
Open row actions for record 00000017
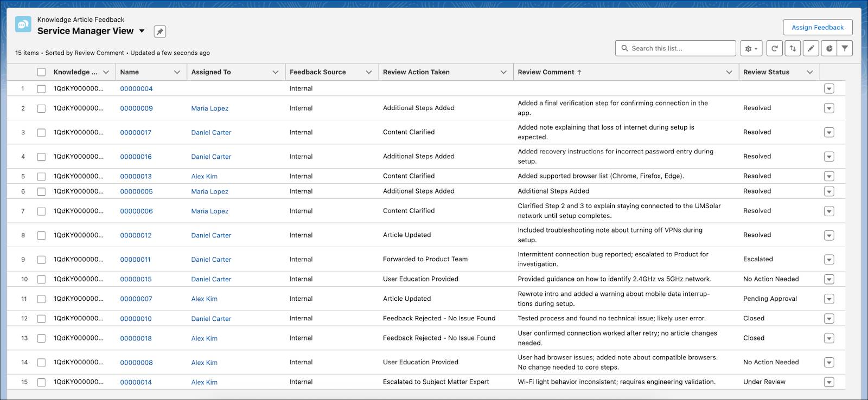pos(829,132)
